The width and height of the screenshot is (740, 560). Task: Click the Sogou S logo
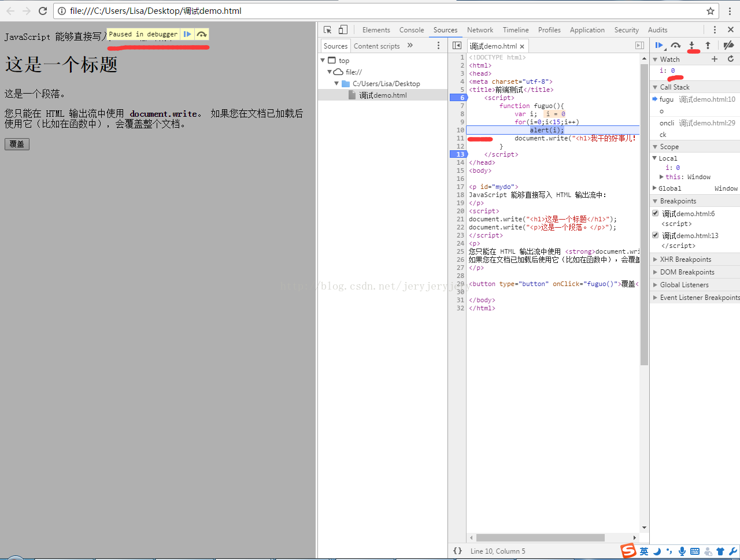point(628,551)
